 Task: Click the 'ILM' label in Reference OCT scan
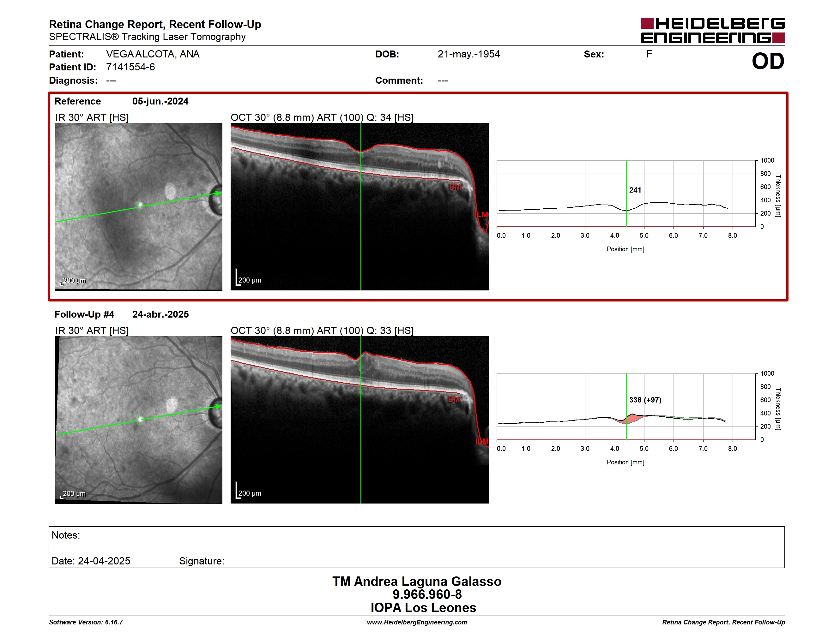pos(481,215)
